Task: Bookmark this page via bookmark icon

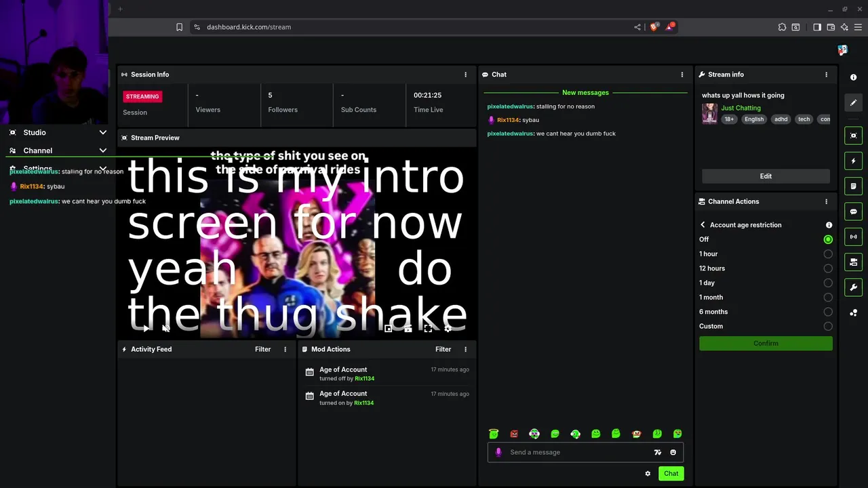Action: tap(179, 27)
